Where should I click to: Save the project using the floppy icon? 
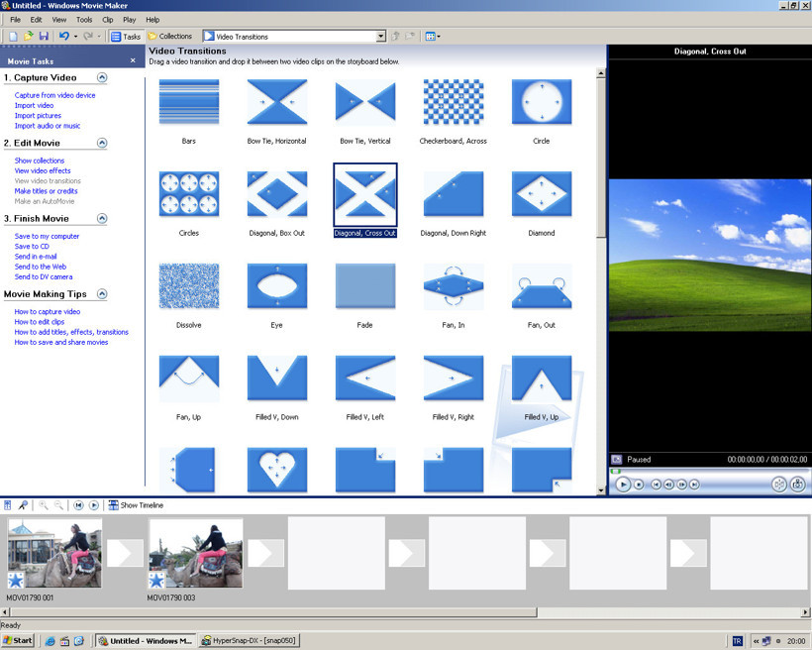44,37
